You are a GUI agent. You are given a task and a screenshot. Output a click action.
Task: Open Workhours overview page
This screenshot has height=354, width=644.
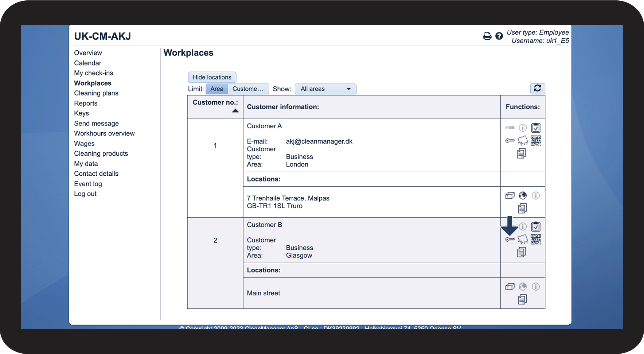[104, 133]
